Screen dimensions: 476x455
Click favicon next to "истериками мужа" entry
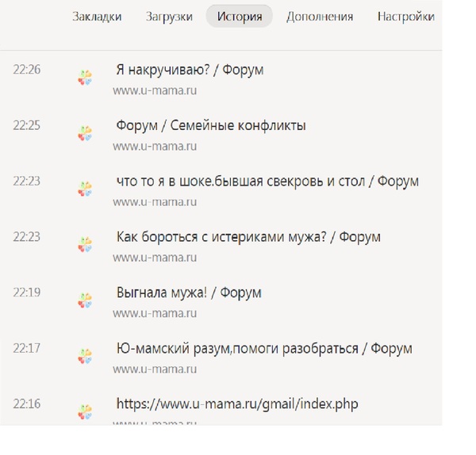[x=85, y=244]
